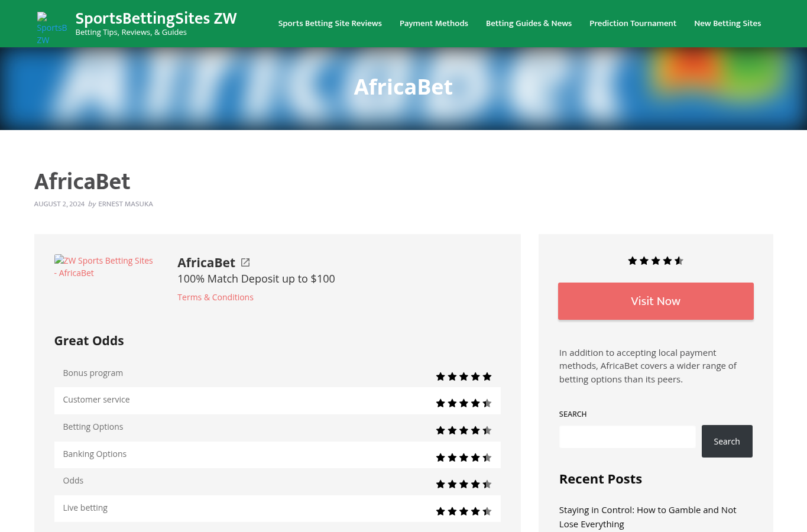Image resolution: width=807 pixels, height=532 pixels.
Task: Click the Banking Options row label
Action: click(95, 454)
